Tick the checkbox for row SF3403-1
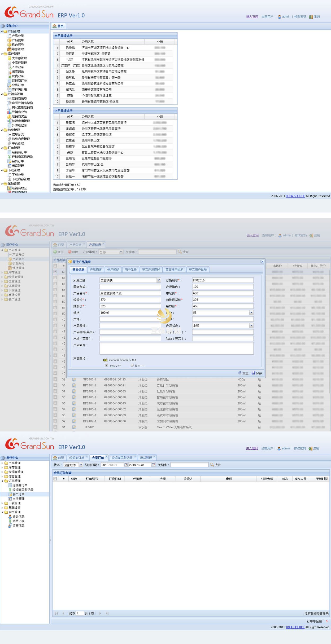The width and height of the screenshot is (331, 644). click(x=55, y=379)
